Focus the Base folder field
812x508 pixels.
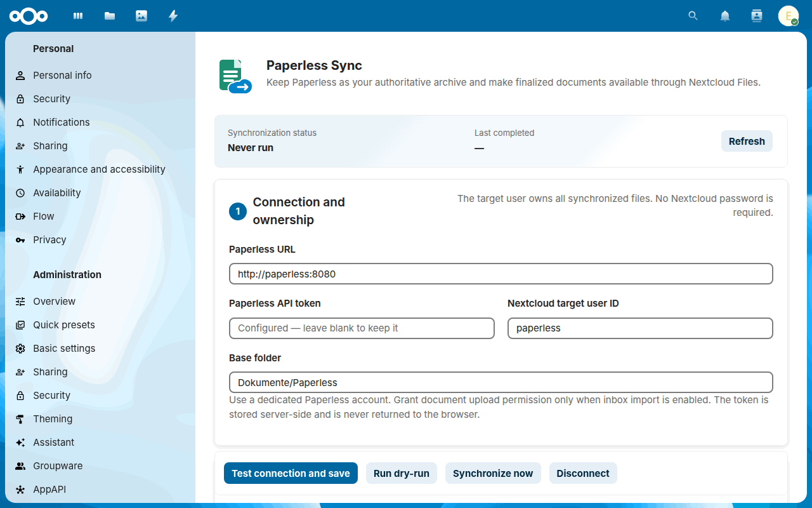501,382
